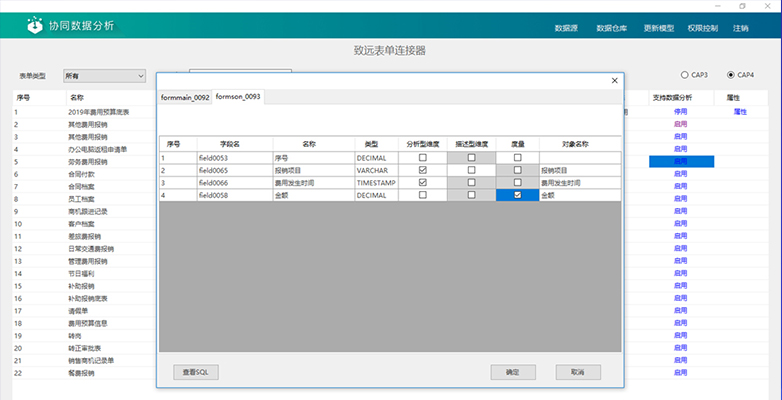Confirm with the 确定 button
782x400 pixels.
[513, 372]
